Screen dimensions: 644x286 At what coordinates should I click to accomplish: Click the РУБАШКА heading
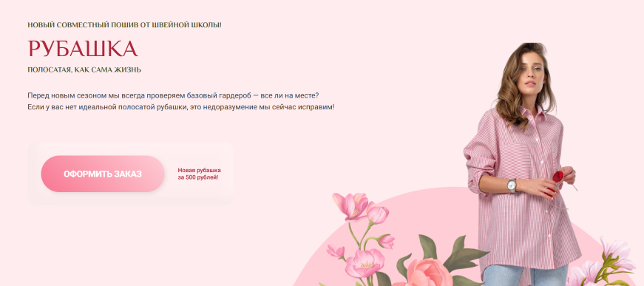(x=83, y=49)
